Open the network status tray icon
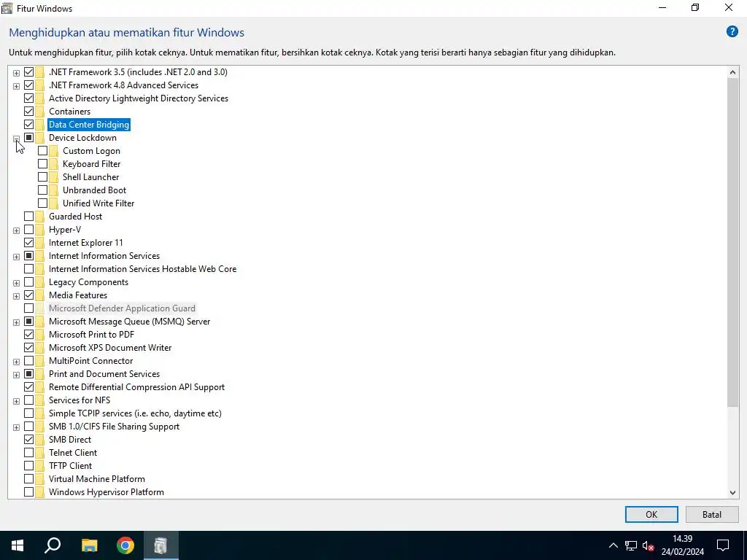 tap(631, 545)
